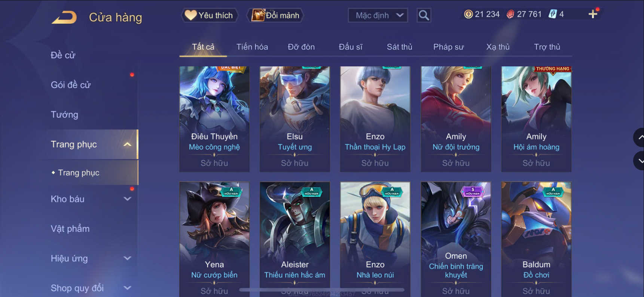Open the search magnifier icon
This screenshot has height=297, width=644.
[424, 15]
